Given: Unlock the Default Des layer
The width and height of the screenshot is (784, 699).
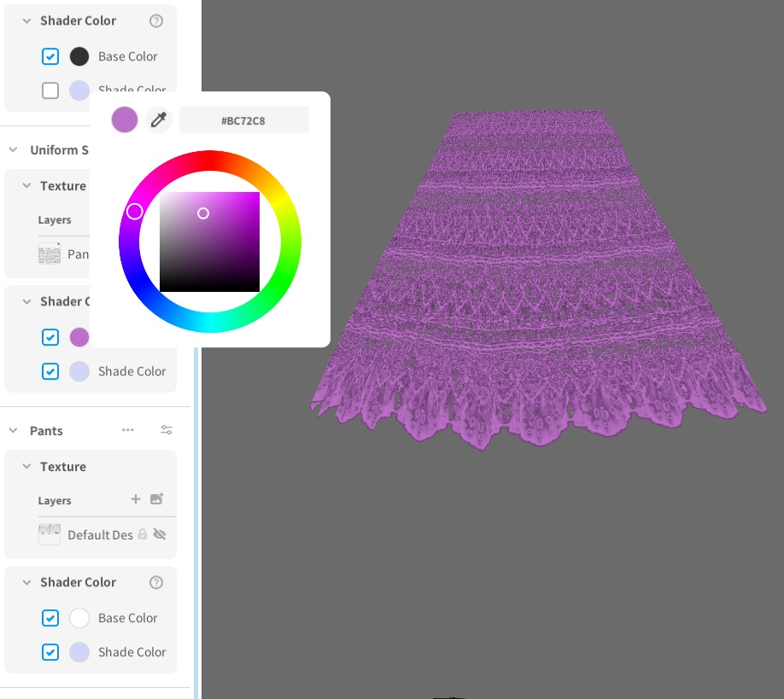Looking at the screenshot, I should click(x=143, y=534).
